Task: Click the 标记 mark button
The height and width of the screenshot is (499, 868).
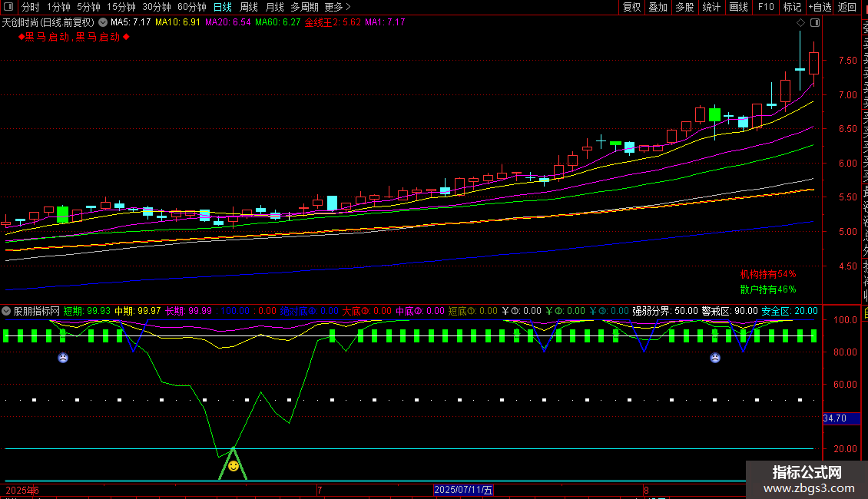Action: 792,7
